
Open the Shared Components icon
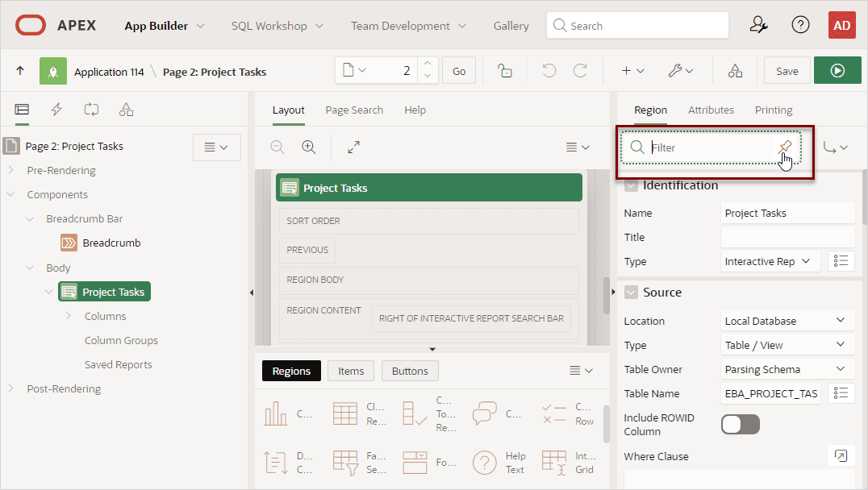coord(735,71)
